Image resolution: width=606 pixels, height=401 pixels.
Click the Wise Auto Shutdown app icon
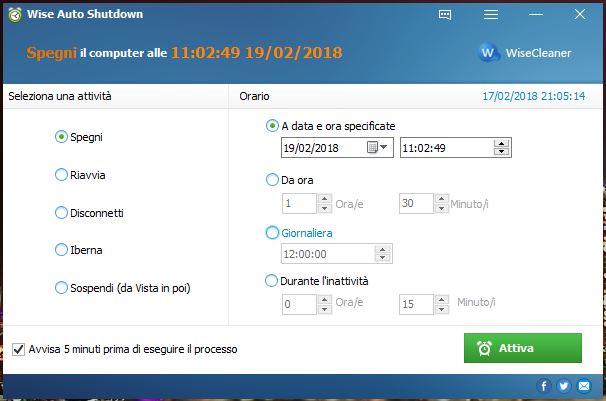[x=13, y=14]
